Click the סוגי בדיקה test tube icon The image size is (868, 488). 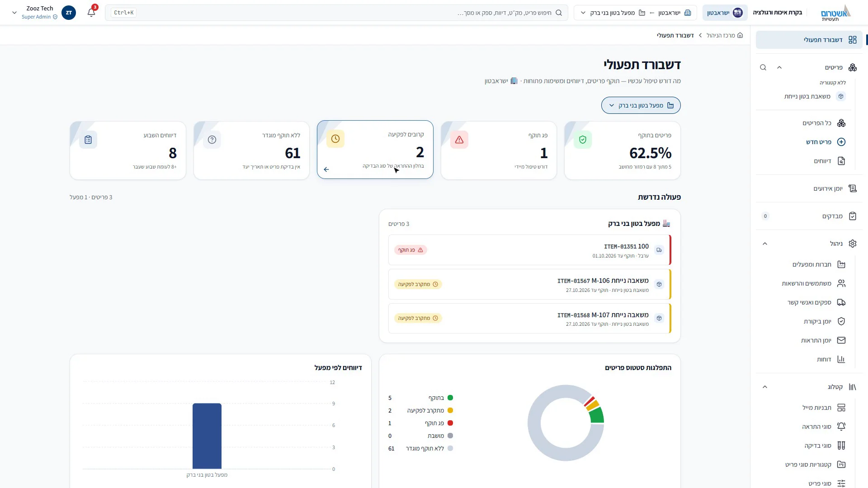(841, 446)
